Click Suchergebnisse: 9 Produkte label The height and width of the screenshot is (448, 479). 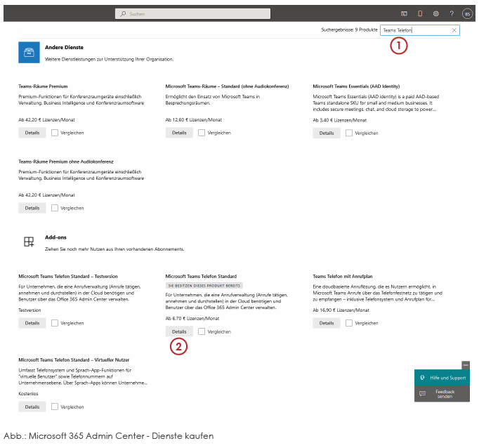pyautogui.click(x=349, y=29)
